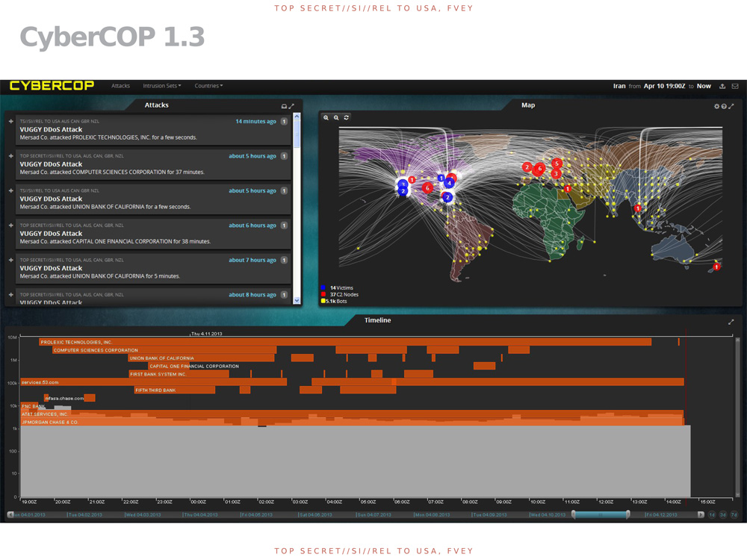Select the COMPUTER SCIENCES CORPORATION timeline bar

[x=164, y=350]
